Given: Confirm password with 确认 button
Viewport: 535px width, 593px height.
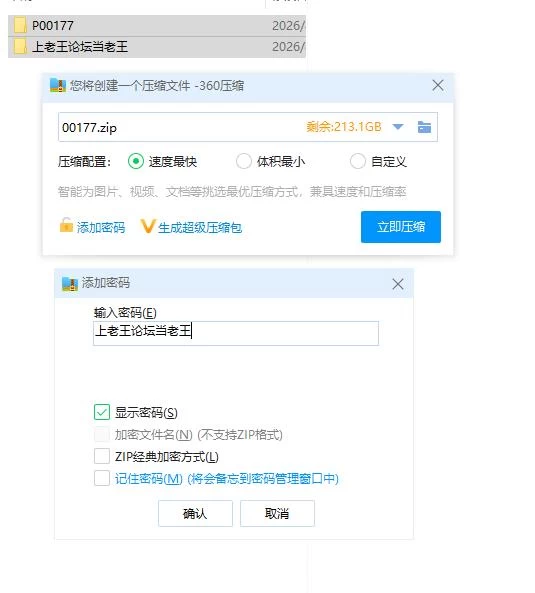Looking at the screenshot, I should pos(195,514).
